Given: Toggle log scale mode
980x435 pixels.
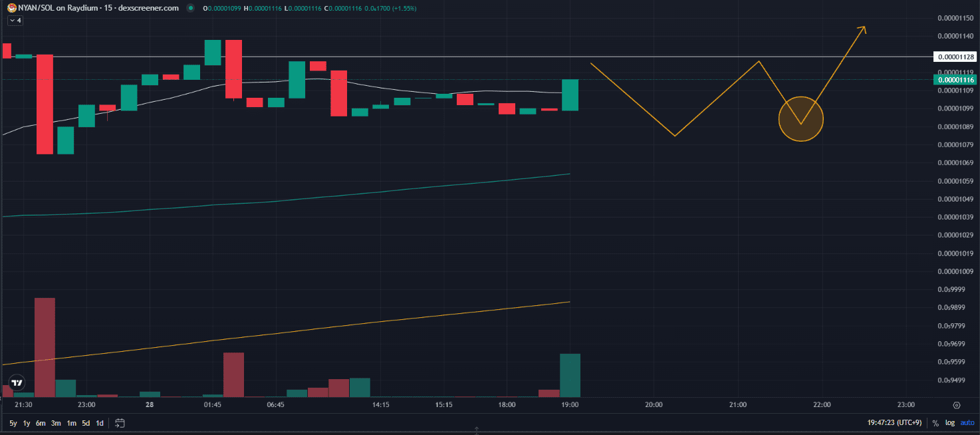Looking at the screenshot, I should click(949, 423).
